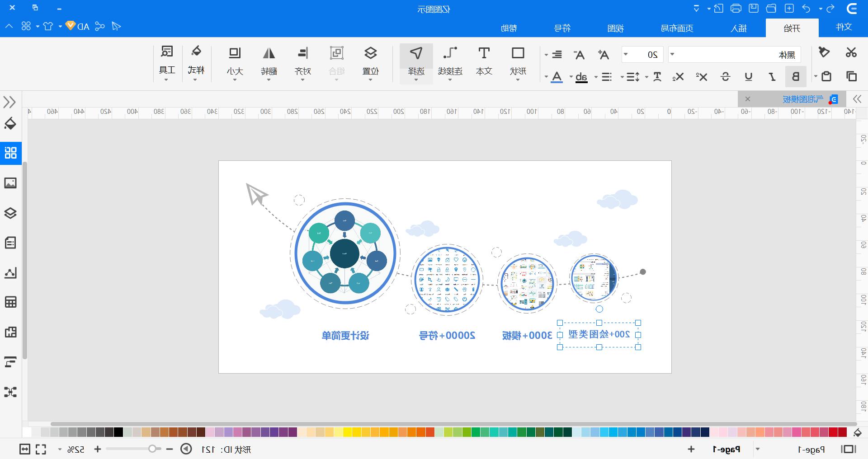Screen dimensions: 868x459
Task: Open the fill style panel in sidebar
Action: point(10,123)
